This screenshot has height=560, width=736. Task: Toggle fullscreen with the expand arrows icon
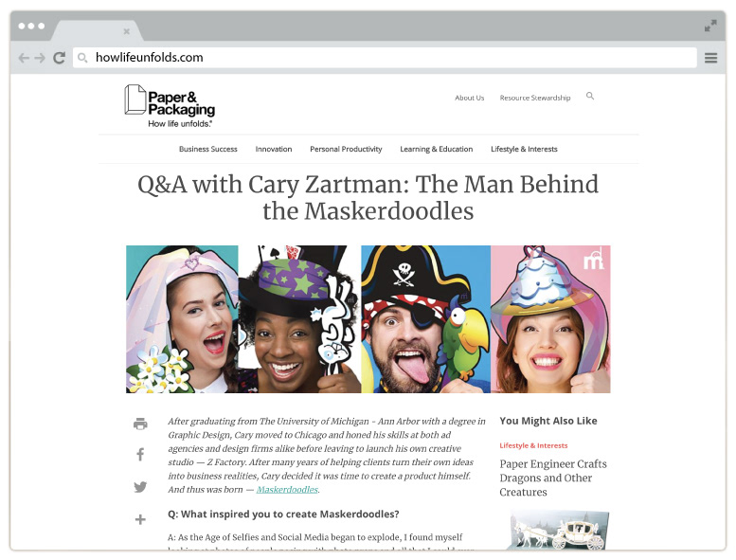point(710,26)
